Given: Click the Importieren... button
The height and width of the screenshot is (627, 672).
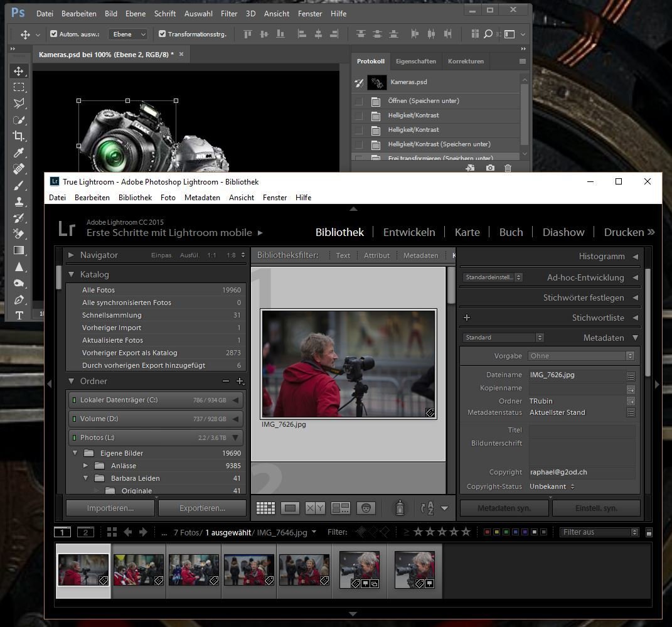Looking at the screenshot, I should point(110,508).
